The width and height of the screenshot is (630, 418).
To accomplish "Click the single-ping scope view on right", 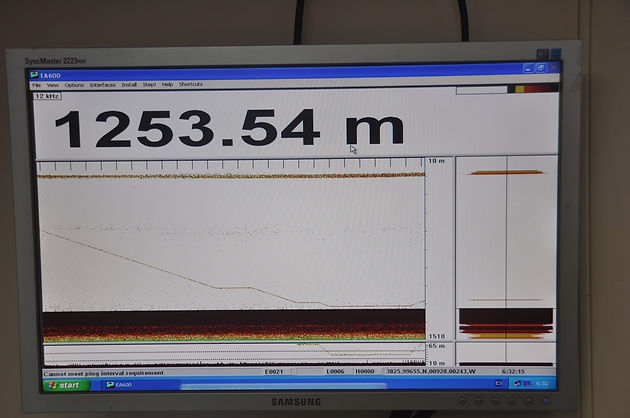I will point(506,248).
